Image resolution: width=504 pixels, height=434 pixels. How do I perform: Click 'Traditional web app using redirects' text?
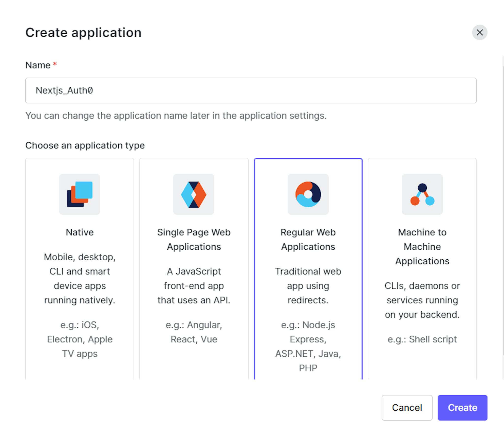308,286
